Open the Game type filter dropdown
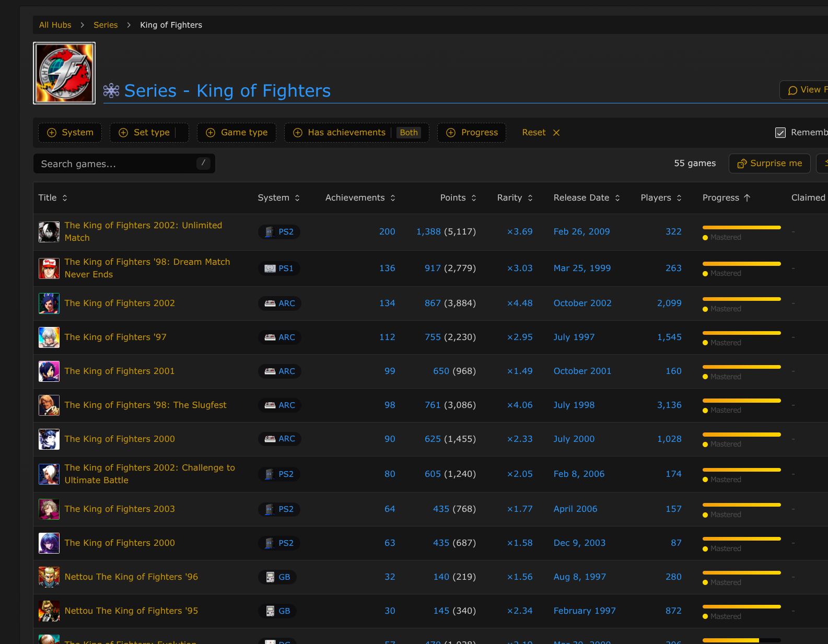This screenshot has width=828, height=644. (x=237, y=133)
